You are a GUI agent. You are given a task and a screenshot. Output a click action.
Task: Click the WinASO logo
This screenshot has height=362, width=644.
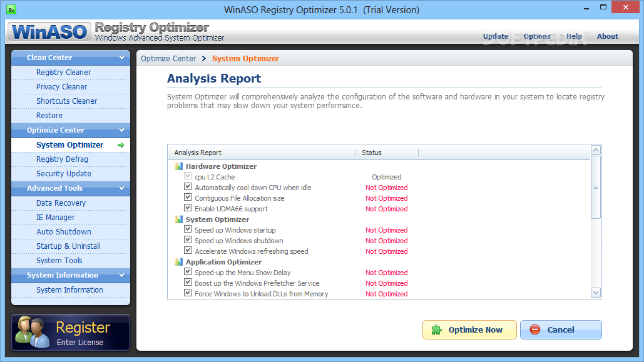[x=49, y=32]
